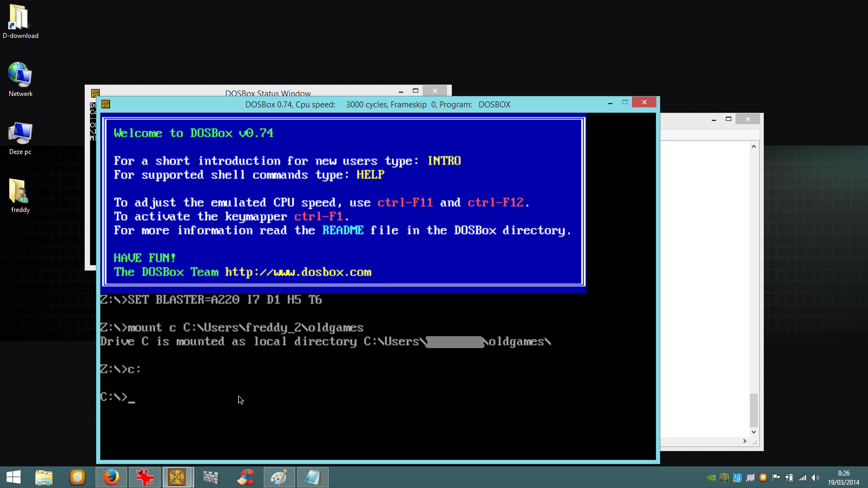Screen dimensions: 868x488
Task: Open the Action Center flag icon
Action: (x=776, y=478)
